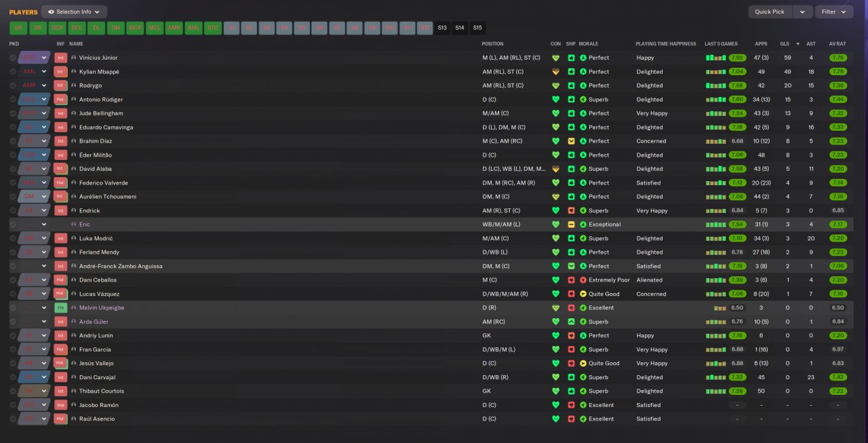
Task: Toggle the selection tick for Eric
Action: [x=13, y=225]
